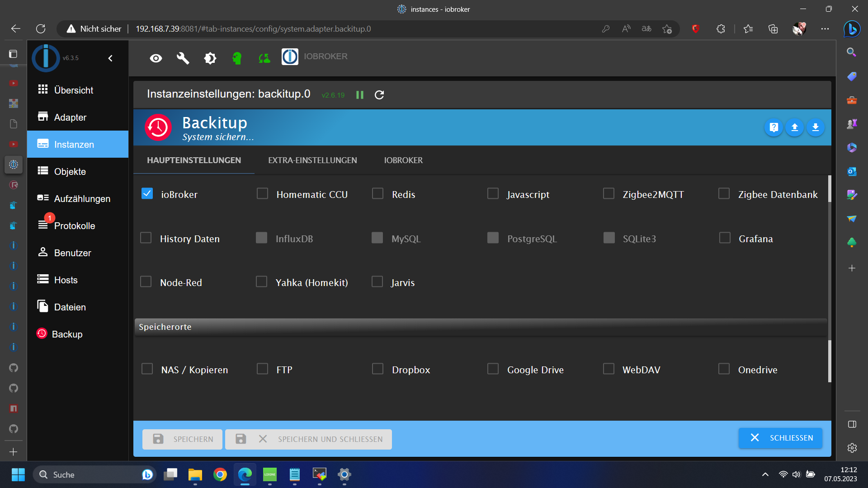Enable Onedrive storage checkbox

pos(724,369)
